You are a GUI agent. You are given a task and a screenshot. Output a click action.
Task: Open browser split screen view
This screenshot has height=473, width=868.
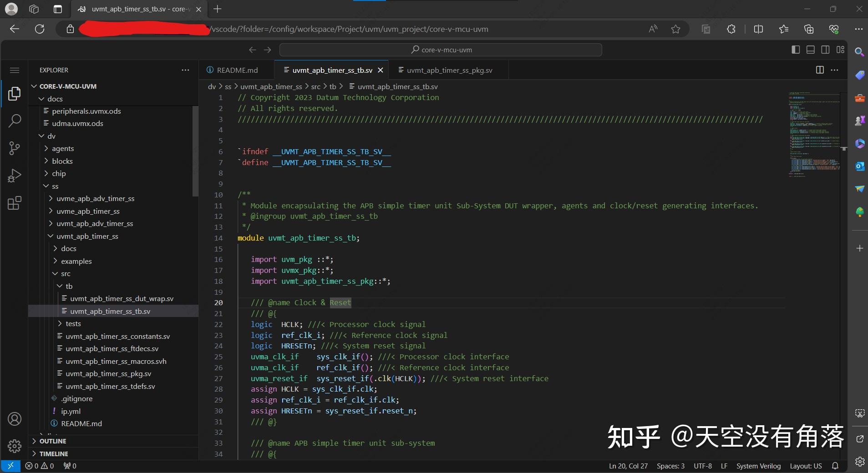pyautogui.click(x=758, y=29)
